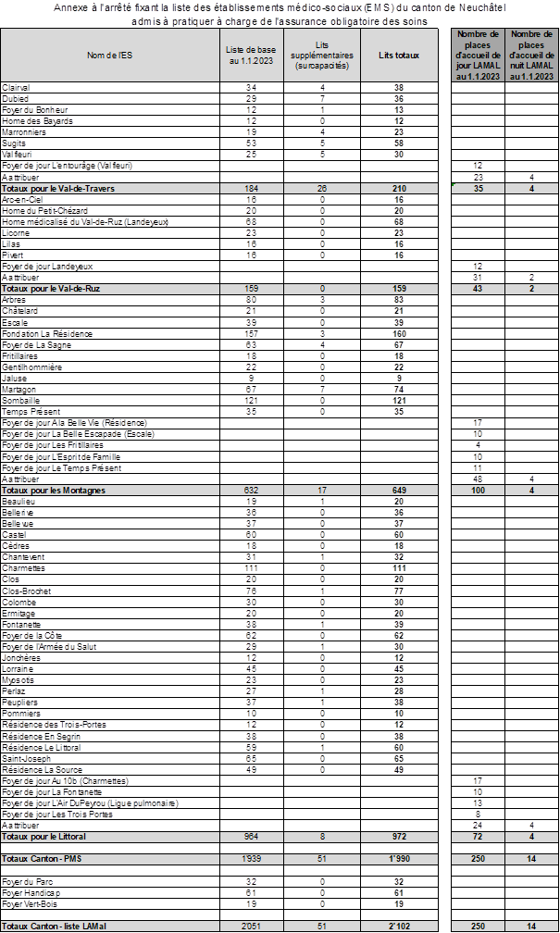Click the 'Home des Bayards' row
Image resolution: width=560 pixels, height=933 pixels.
pyautogui.click(x=37, y=120)
